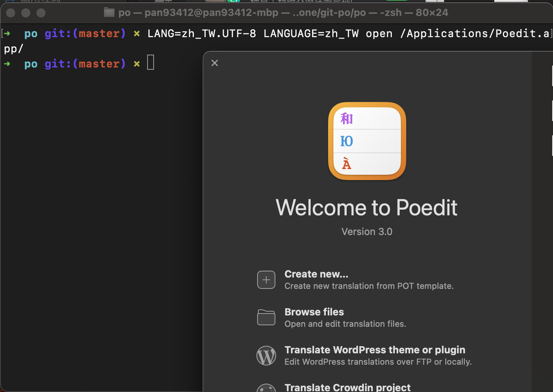Screen dimensions: 553x392
Task: Choose Translate WordPress theme or plugin
Action: point(375,350)
